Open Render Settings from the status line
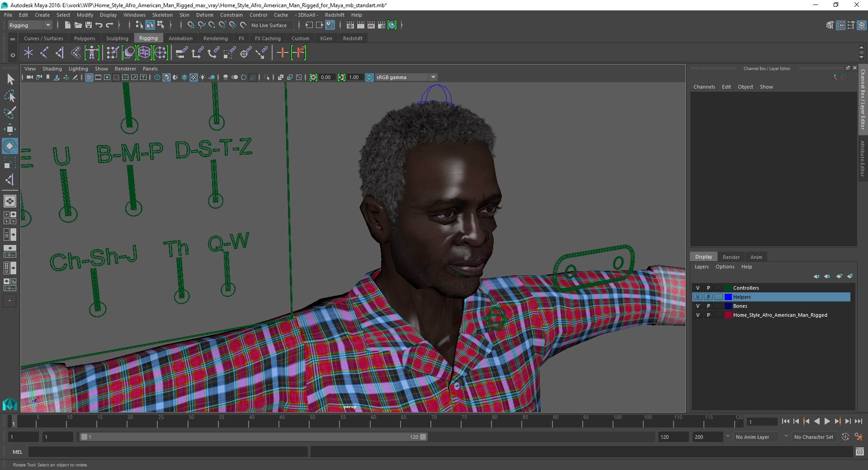 [381, 25]
